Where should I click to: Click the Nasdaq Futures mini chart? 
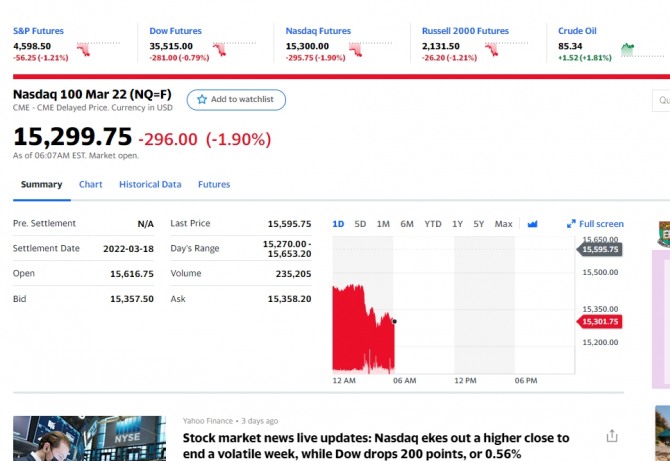pyautogui.click(x=358, y=46)
